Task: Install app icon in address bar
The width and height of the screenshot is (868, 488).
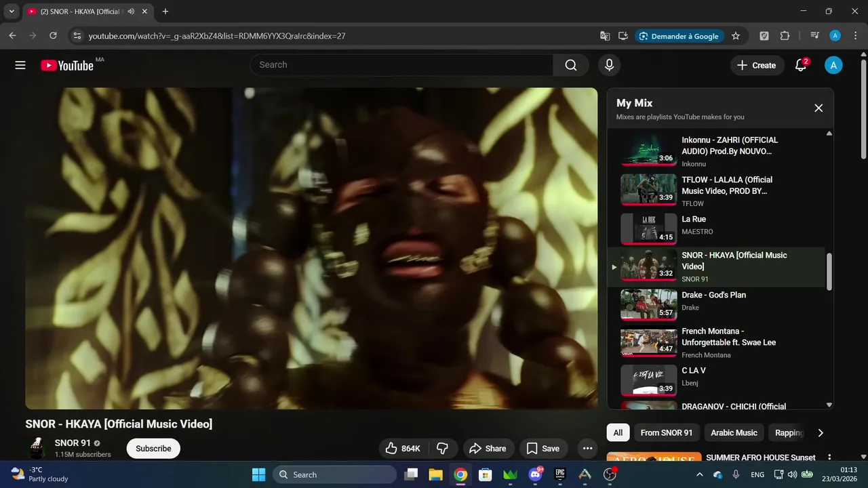Action: click(x=623, y=36)
